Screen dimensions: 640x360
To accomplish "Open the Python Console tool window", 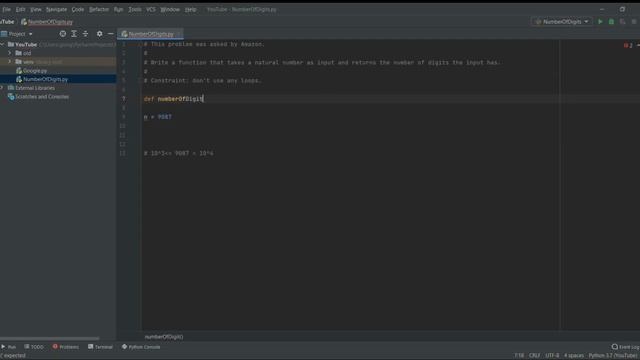I will (141, 347).
